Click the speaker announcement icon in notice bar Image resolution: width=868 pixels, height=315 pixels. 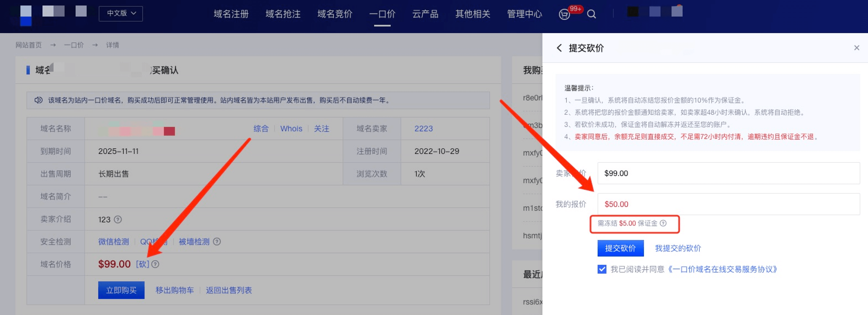coord(38,100)
